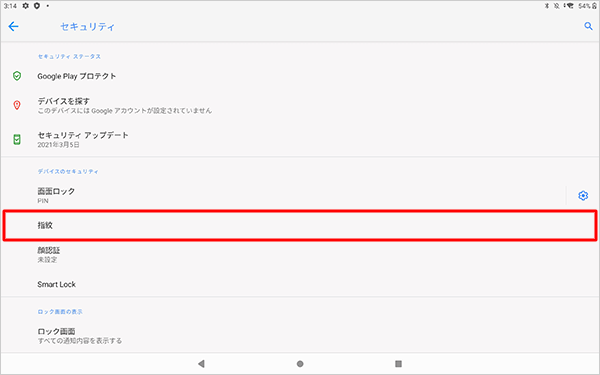Open セキュリティ アップデート entry

tap(300, 140)
